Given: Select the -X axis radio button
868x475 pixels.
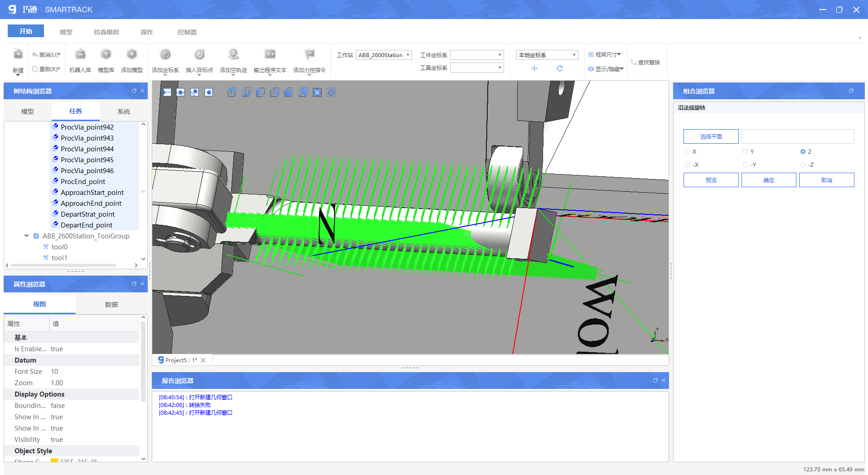Looking at the screenshot, I should pos(688,165).
